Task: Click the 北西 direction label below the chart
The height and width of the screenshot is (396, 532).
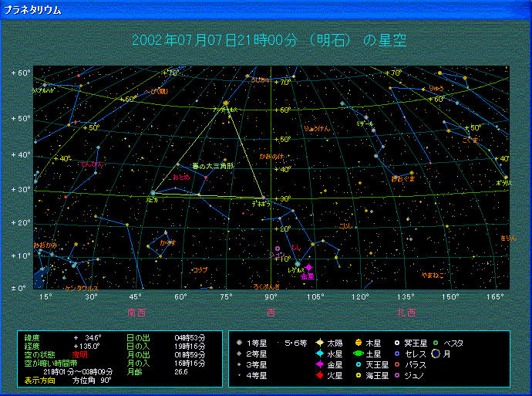Action: pos(406,313)
